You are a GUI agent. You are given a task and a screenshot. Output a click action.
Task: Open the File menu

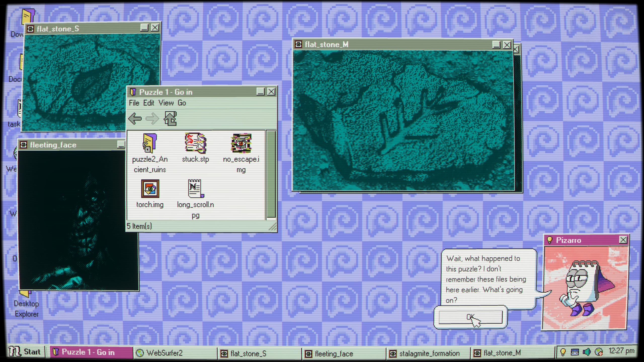click(x=134, y=103)
